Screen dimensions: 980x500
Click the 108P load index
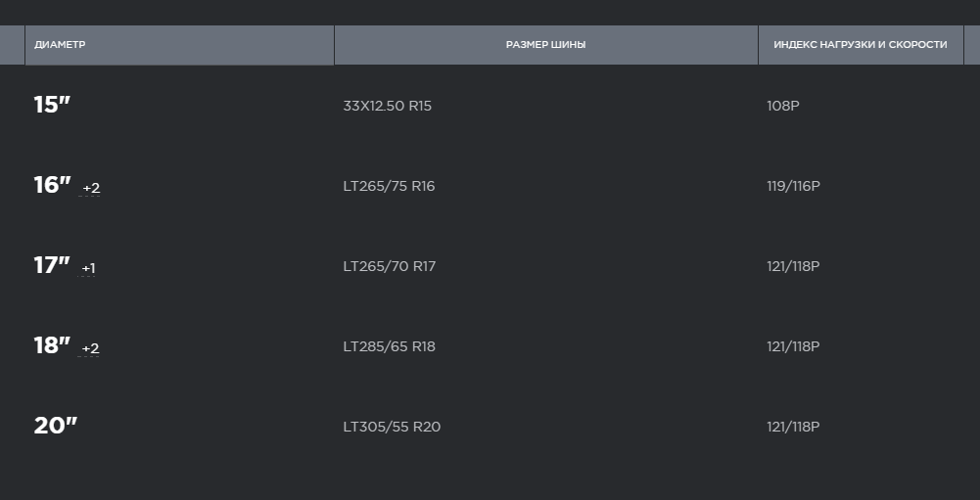783,106
